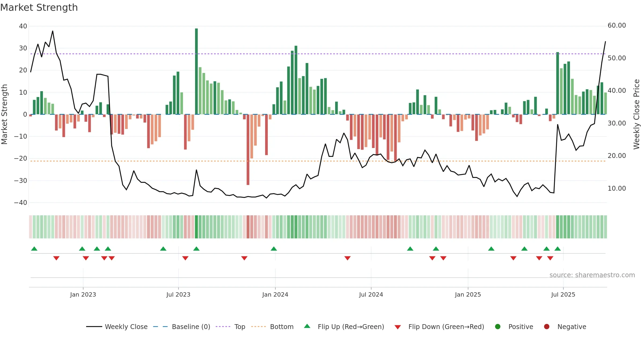Hide the Bottom threshold legend entry
This screenshot has width=644, height=362.
tap(272, 327)
